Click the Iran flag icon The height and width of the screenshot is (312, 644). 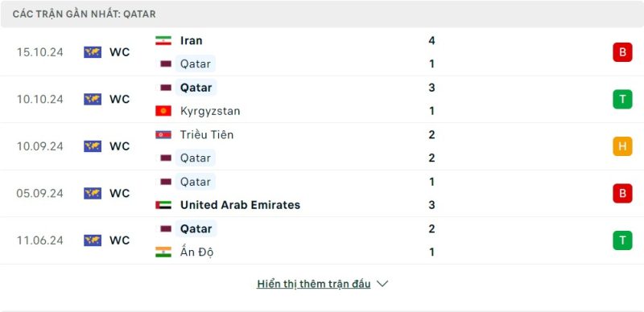tap(163, 41)
